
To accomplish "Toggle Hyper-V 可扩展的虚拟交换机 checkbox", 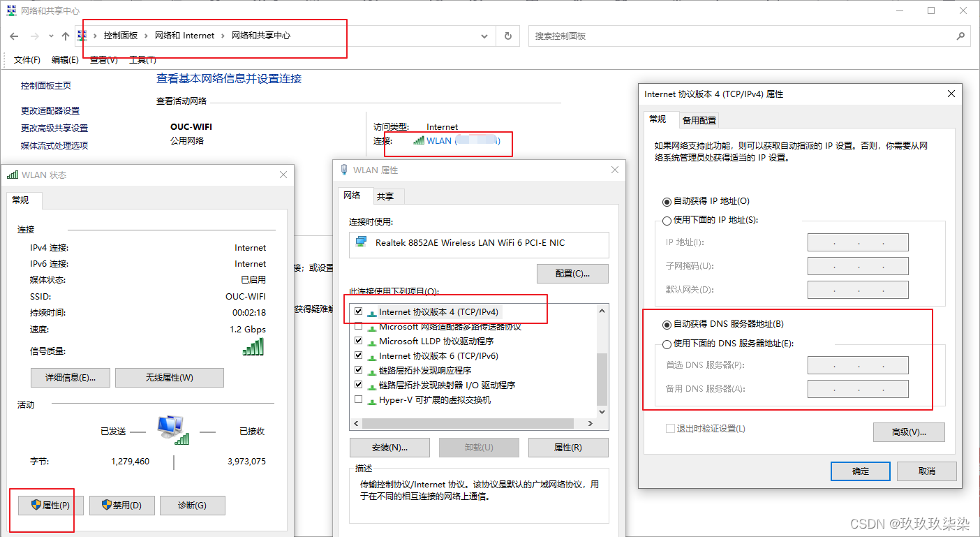I will pos(359,399).
